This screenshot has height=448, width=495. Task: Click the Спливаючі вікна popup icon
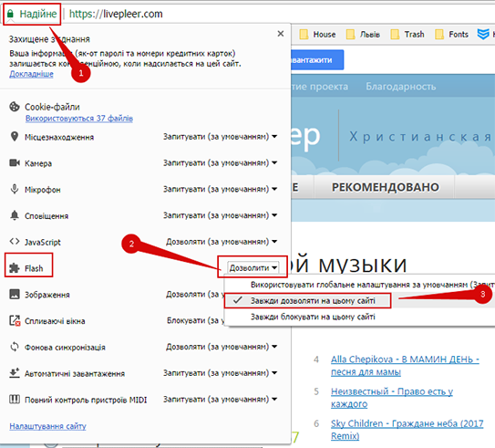click(x=15, y=320)
